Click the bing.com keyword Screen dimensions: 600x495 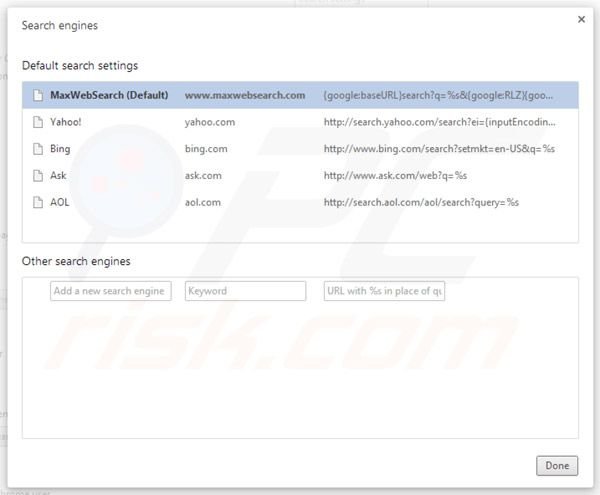[206, 149]
